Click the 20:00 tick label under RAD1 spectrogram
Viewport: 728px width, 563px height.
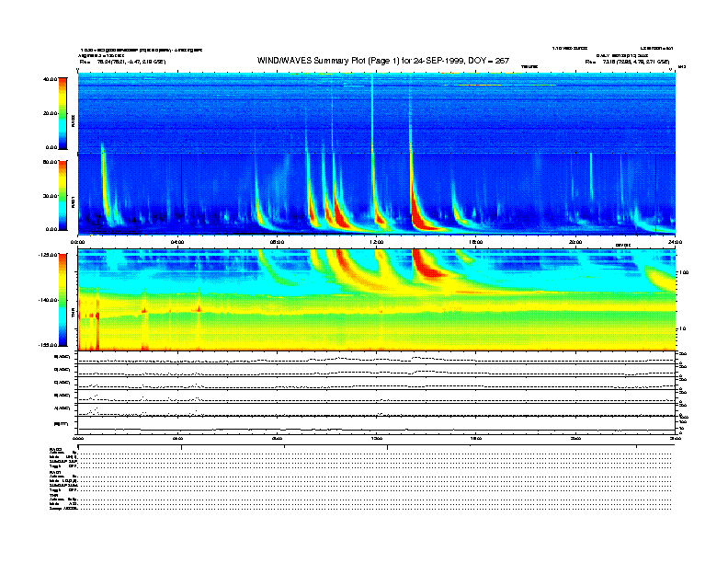click(x=575, y=242)
